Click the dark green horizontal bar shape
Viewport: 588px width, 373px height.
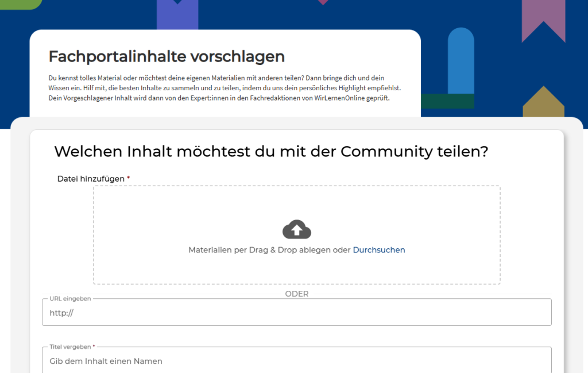(447, 101)
